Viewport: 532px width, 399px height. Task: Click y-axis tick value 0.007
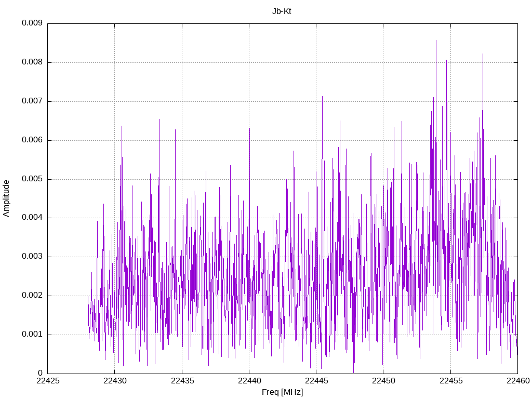[x=32, y=101]
